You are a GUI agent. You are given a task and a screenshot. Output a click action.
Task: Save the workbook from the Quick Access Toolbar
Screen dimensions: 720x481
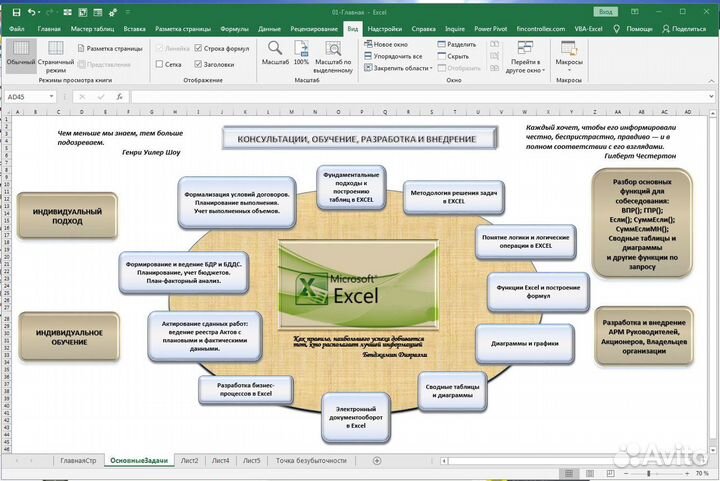(16, 12)
